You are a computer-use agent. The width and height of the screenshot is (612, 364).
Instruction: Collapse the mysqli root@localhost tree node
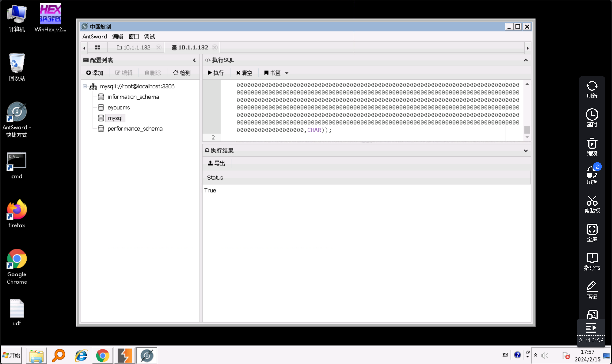pos(85,86)
